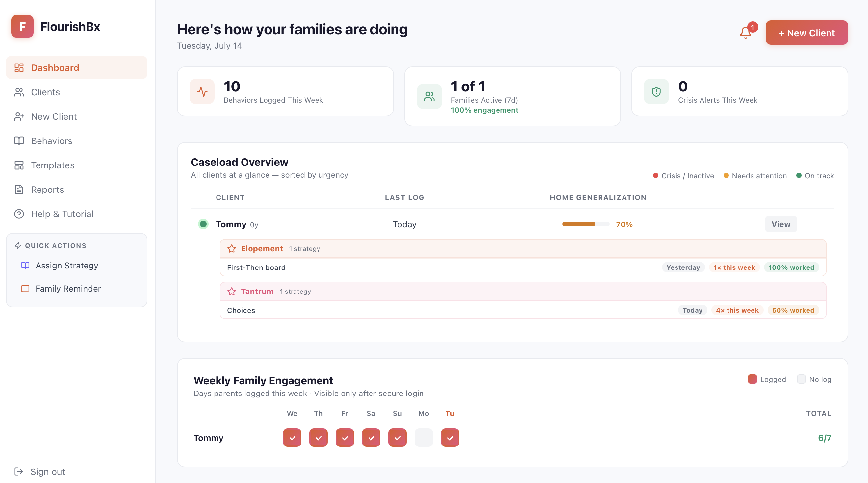Click the Sign out arrow icon
This screenshot has width=868, height=483.
coord(19,471)
